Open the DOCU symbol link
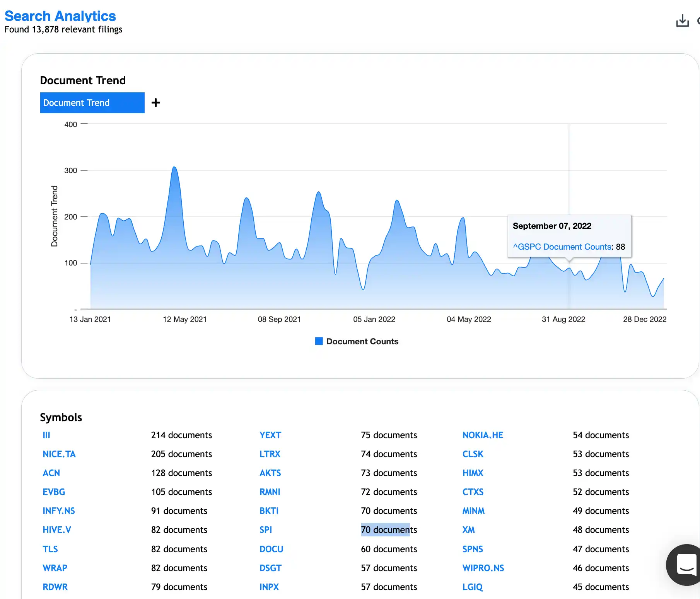Image resolution: width=700 pixels, height=599 pixels. click(271, 549)
